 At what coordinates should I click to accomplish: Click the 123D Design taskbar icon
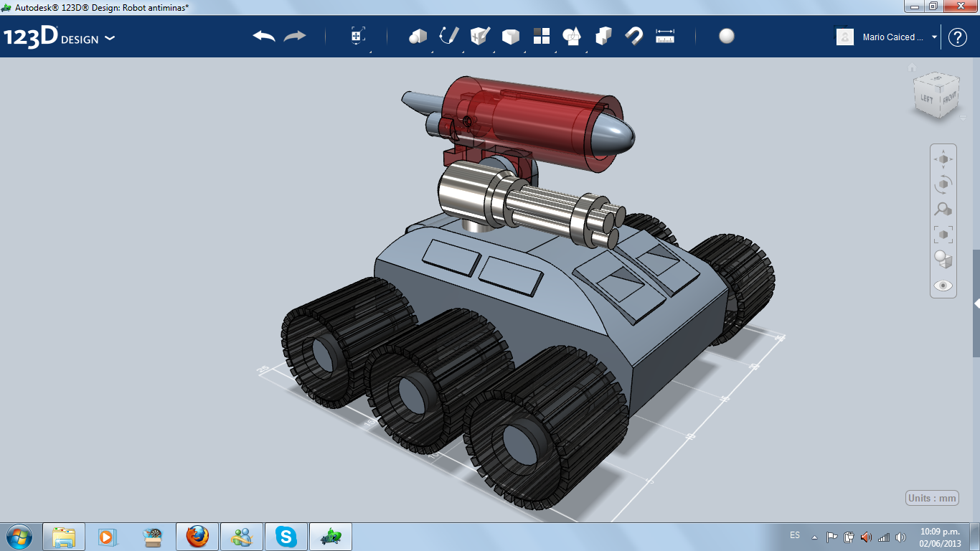click(x=331, y=537)
